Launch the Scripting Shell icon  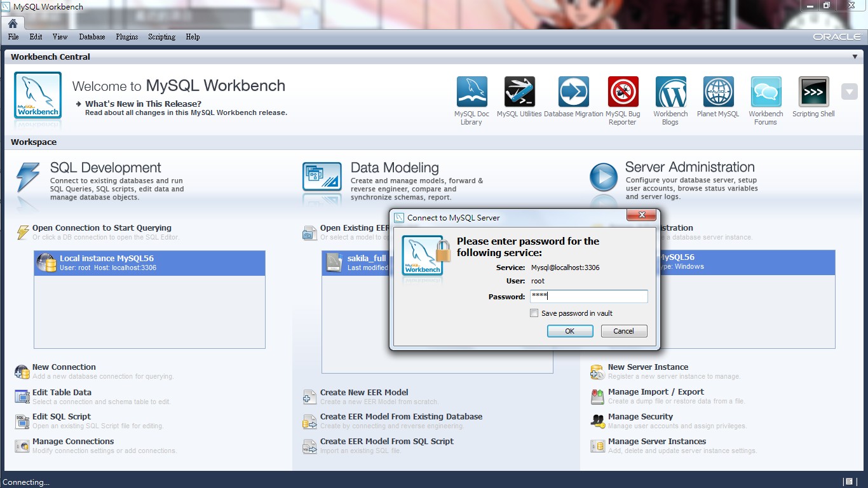[x=813, y=92]
